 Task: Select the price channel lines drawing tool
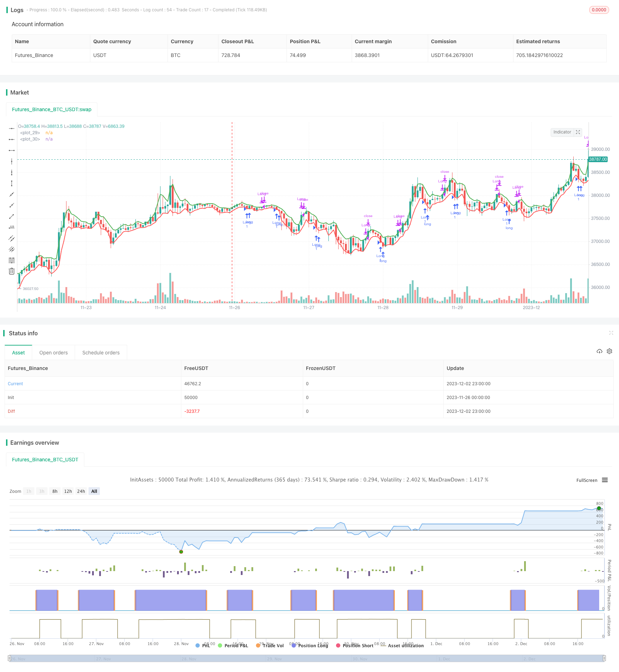pyautogui.click(x=12, y=249)
